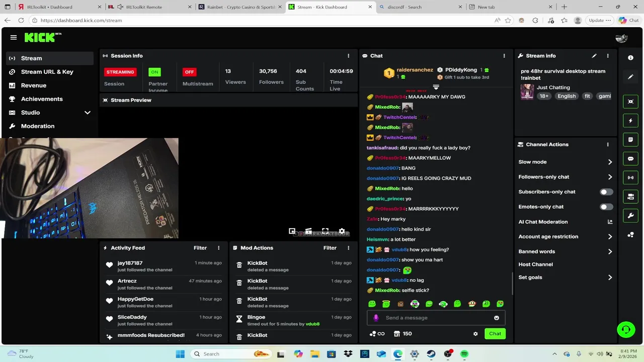Screen dimensions: 644x362
Task: Open the Stream info three-dot menu
Action: (608, 56)
